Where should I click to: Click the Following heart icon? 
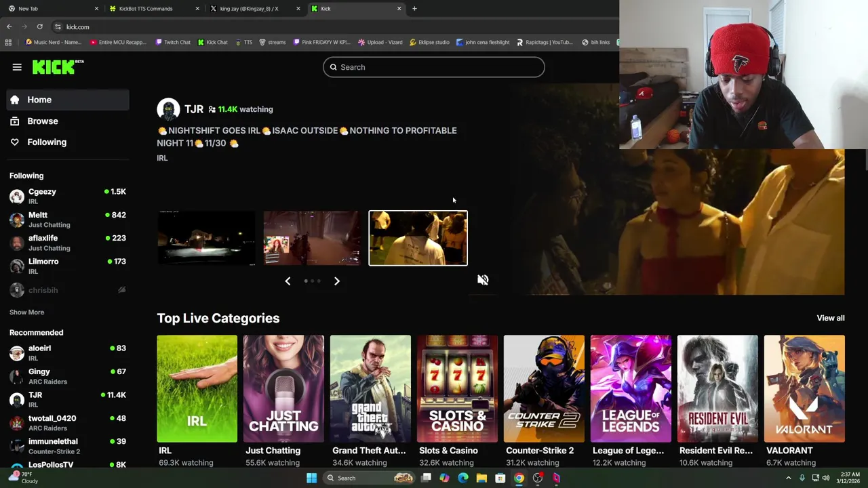(15, 142)
